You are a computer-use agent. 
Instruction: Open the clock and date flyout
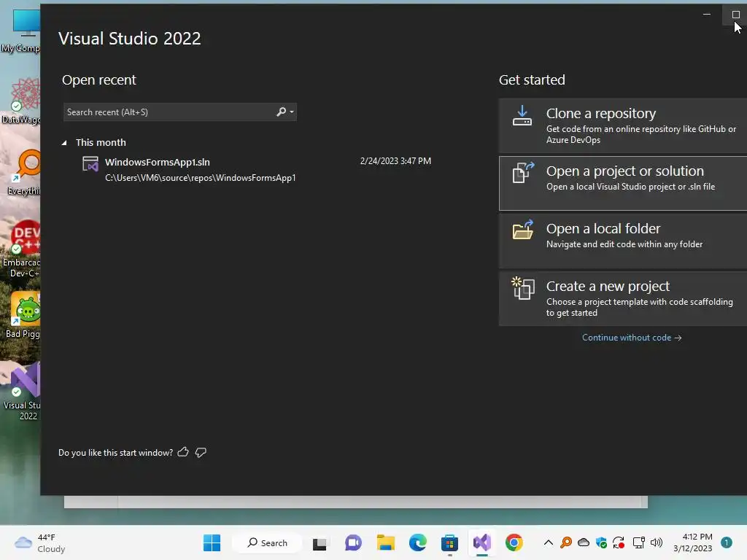[x=693, y=542]
